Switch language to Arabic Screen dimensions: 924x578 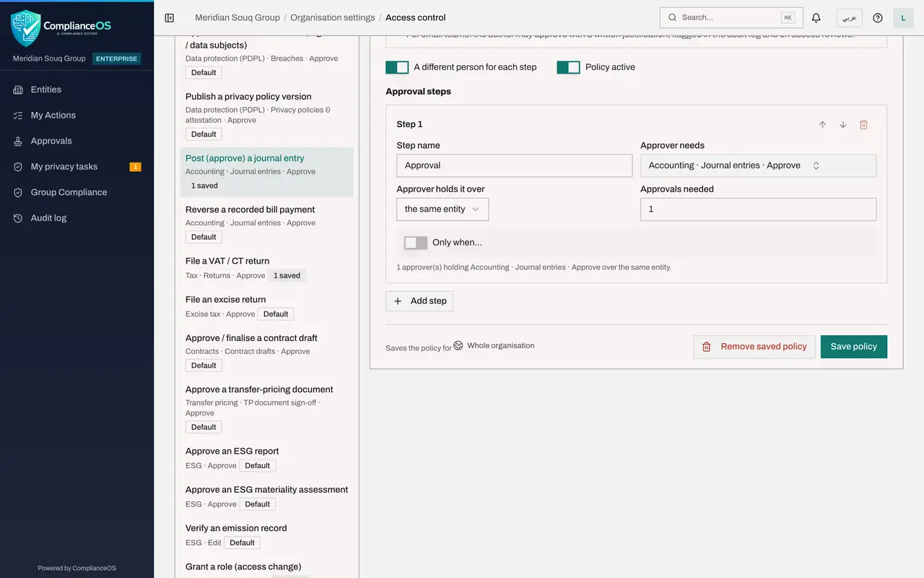[849, 17]
